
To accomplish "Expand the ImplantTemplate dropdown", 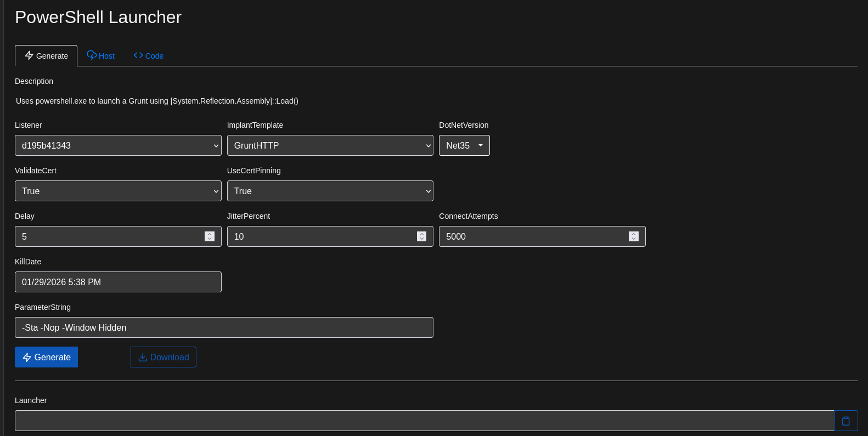I will coord(330,145).
